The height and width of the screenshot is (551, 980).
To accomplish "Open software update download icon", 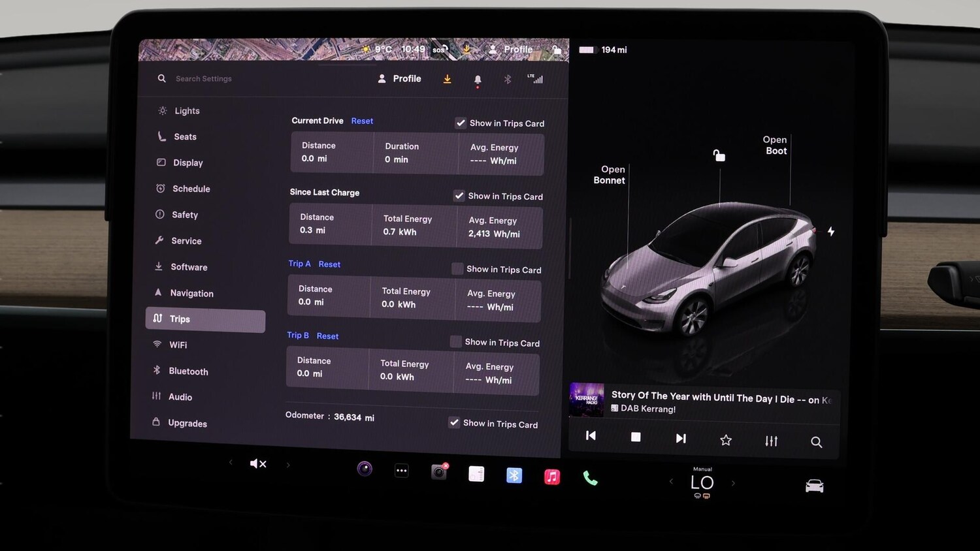I will pyautogui.click(x=447, y=78).
